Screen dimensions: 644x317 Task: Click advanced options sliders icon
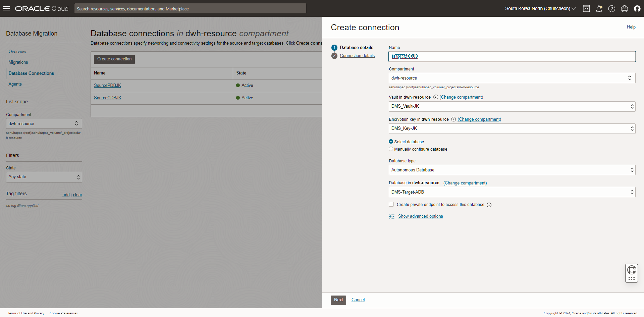coord(391,216)
